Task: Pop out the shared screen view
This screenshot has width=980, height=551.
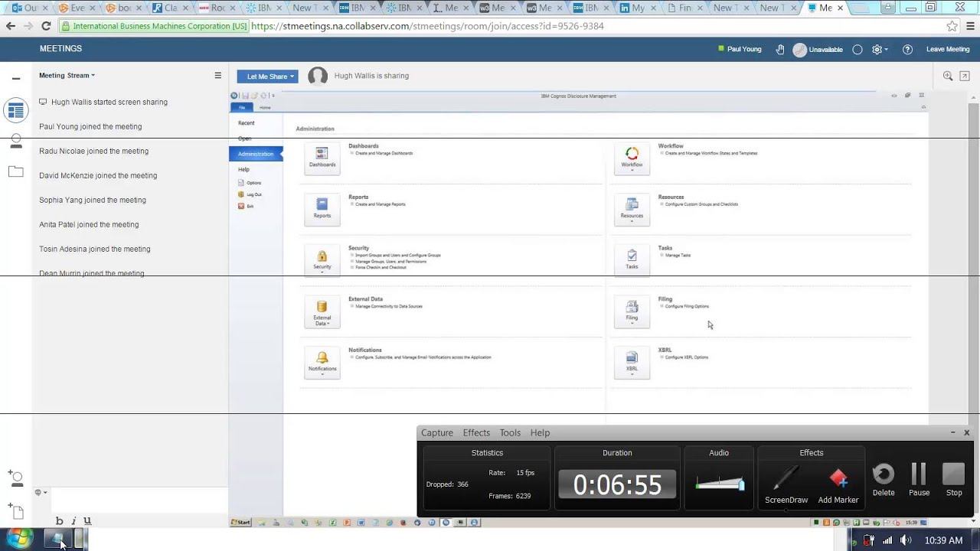Action: coord(965,76)
